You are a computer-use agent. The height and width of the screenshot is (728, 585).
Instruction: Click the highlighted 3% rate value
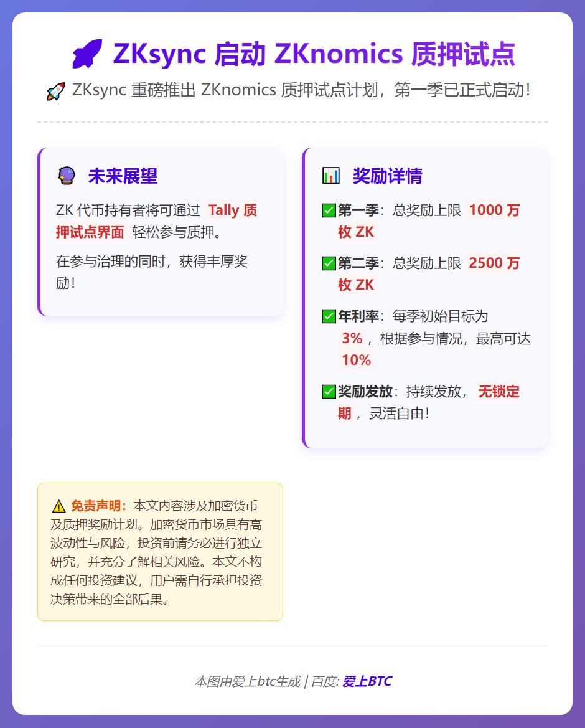(352, 338)
